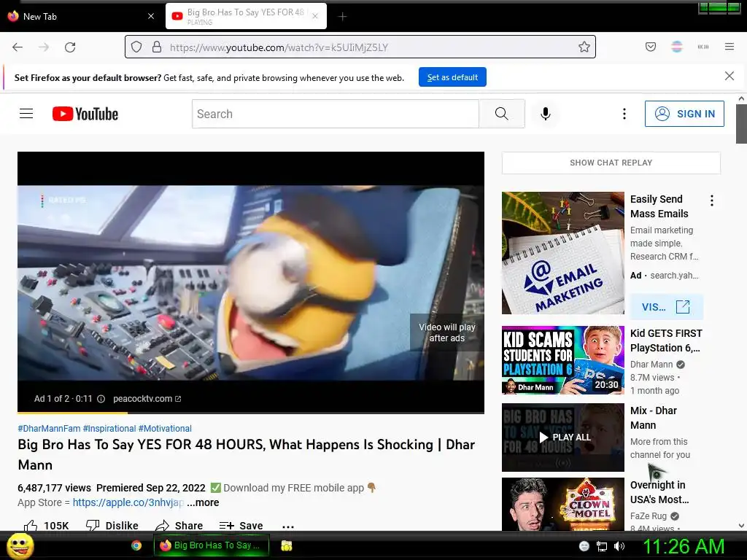Reload the page with the refresh icon
This screenshot has width=747, height=560.
click(x=70, y=47)
